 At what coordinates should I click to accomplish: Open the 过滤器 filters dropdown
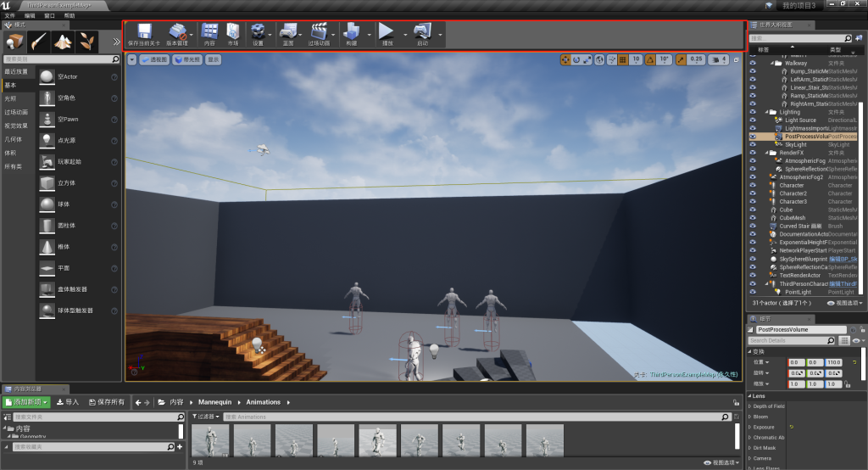pyautogui.click(x=206, y=417)
